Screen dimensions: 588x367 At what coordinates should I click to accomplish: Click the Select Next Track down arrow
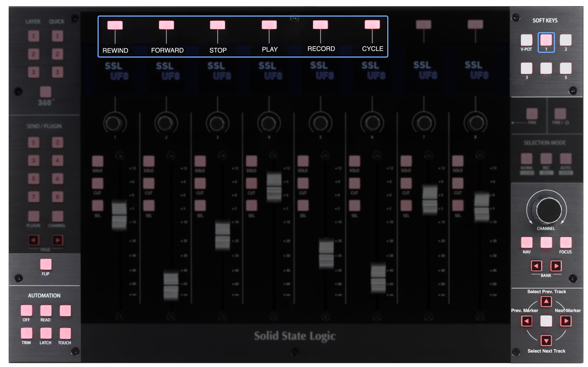pyautogui.click(x=546, y=341)
